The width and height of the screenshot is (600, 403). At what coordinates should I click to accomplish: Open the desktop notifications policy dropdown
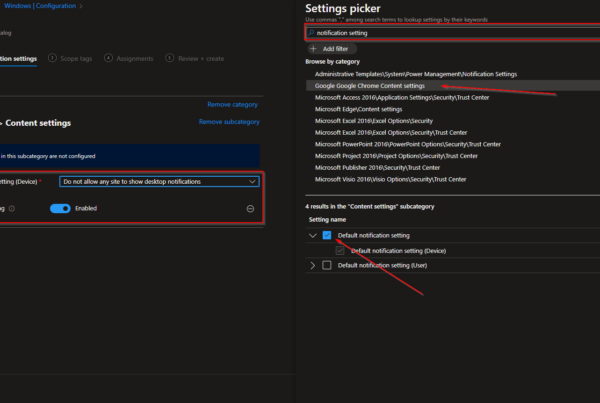point(159,182)
